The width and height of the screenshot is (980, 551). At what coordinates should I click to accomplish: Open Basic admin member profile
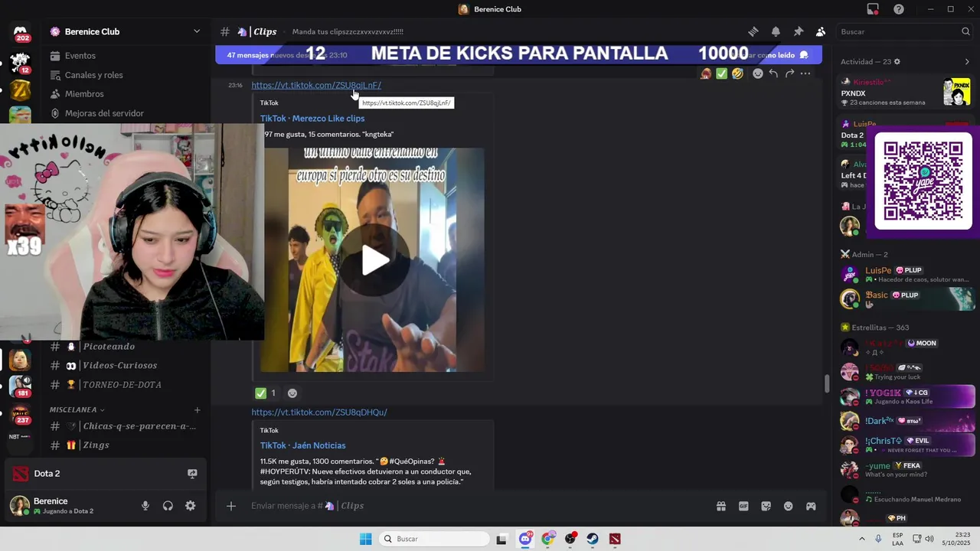pos(906,299)
